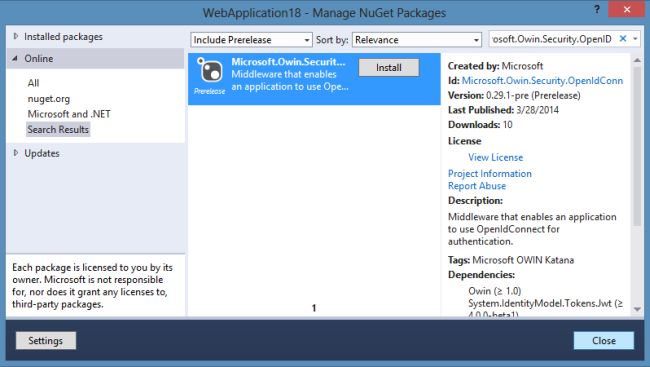Clear the search box with the X icon
The image size is (650, 367).
[623, 39]
